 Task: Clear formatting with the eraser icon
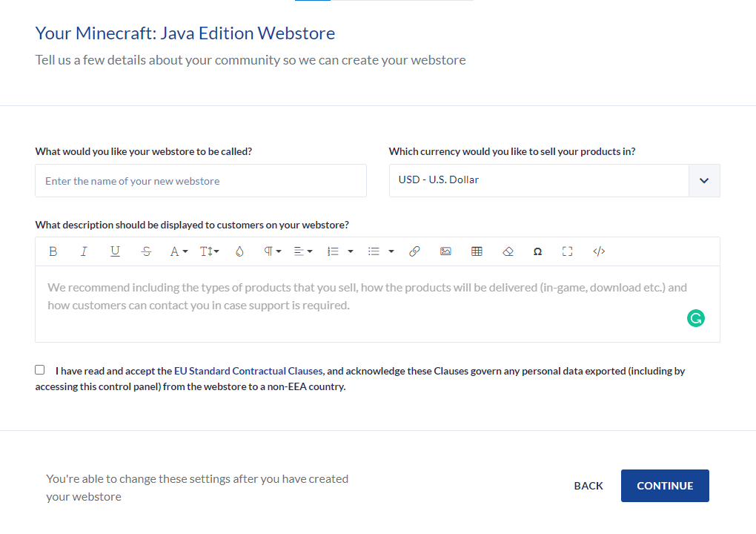[508, 251]
